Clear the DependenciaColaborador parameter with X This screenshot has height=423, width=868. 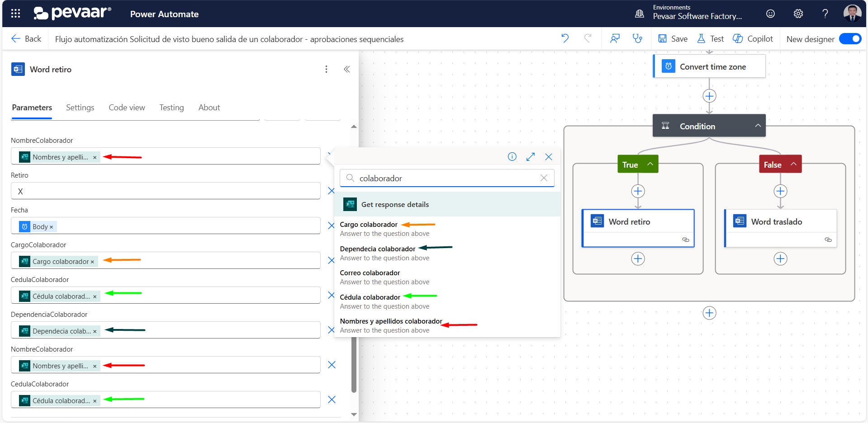pos(331,330)
